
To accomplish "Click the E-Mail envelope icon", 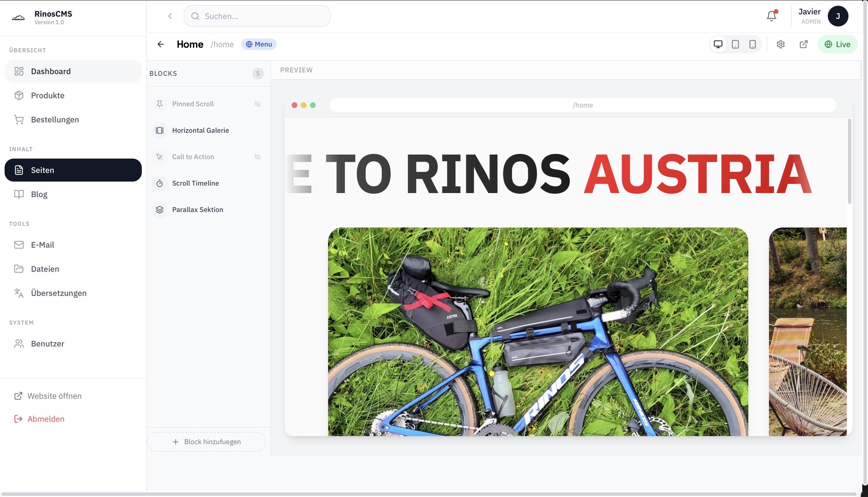I will pyautogui.click(x=19, y=245).
